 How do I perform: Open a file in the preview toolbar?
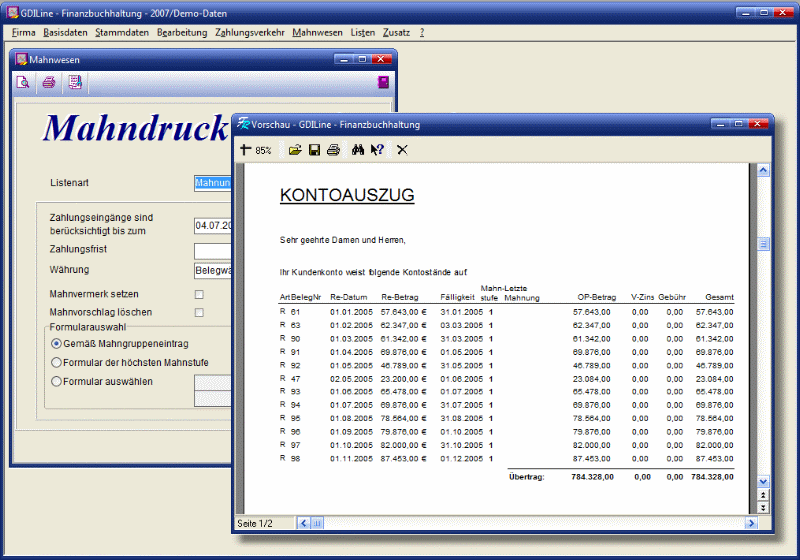coord(295,150)
